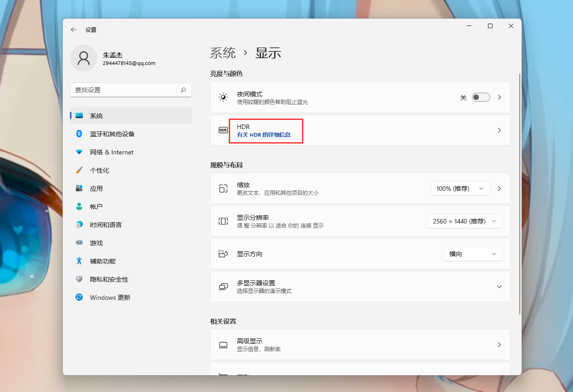Open 缩放 details with right chevron
Screen dimensions: 573x392
coord(499,189)
